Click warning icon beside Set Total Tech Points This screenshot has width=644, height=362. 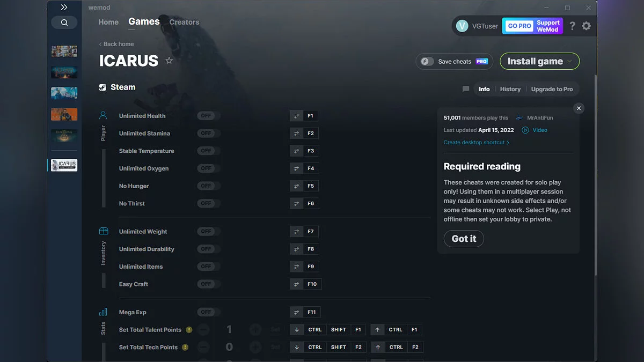tap(185, 348)
